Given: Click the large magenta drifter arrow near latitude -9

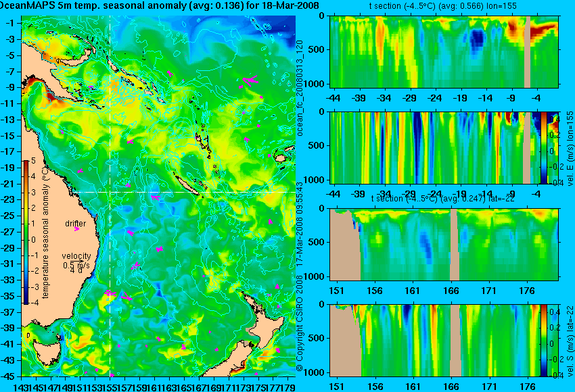Looking at the screenshot, I should click(250, 81).
